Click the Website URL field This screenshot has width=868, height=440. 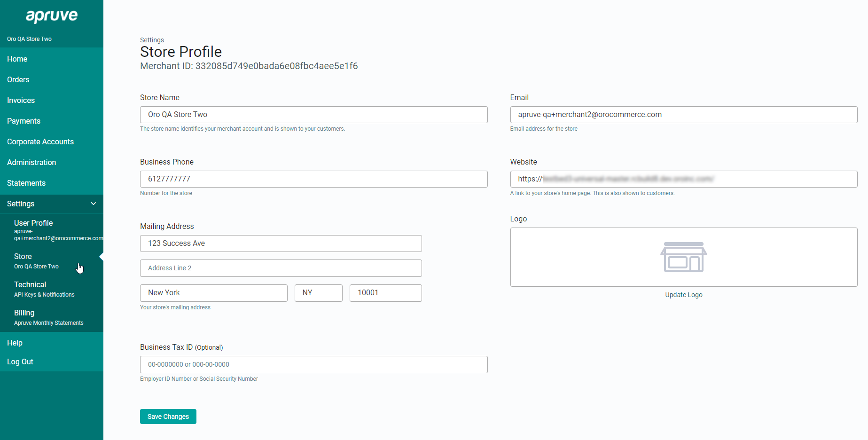coord(684,179)
